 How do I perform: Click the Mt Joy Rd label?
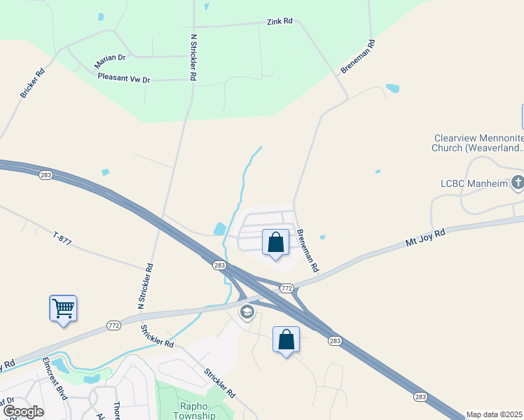pos(425,237)
